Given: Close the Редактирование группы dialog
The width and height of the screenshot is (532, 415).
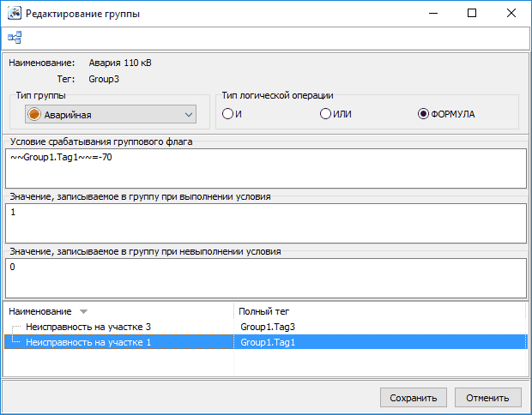Looking at the screenshot, I should tap(511, 14).
